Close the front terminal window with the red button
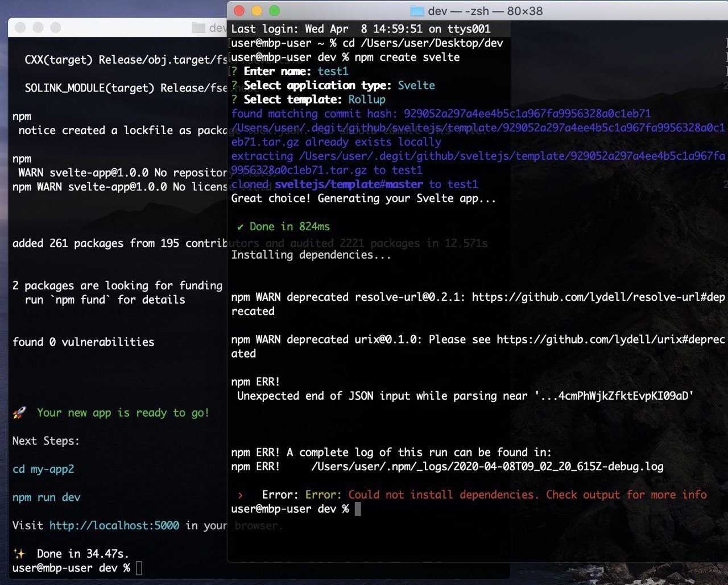Viewport: 728px width, 585px height. [239, 11]
